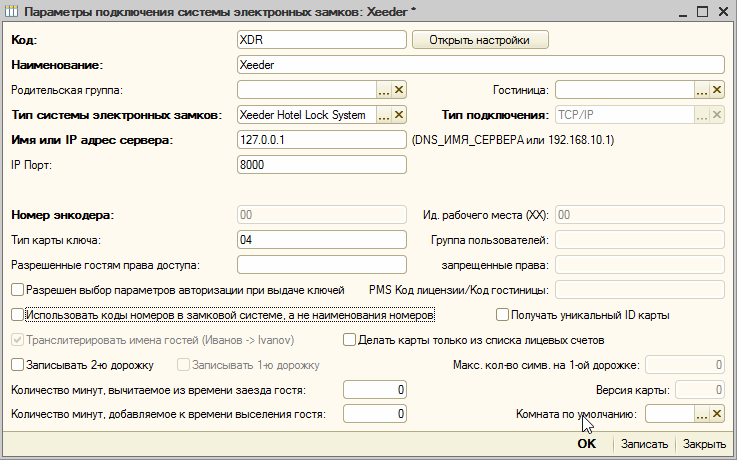Enable Разрешен выбор параметров авторизации checkbox
Image resolution: width=737 pixels, height=460 pixels.
click(17, 290)
